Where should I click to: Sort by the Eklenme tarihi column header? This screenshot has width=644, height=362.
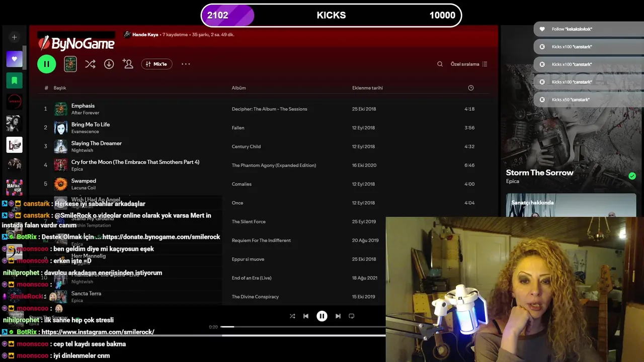367,88
